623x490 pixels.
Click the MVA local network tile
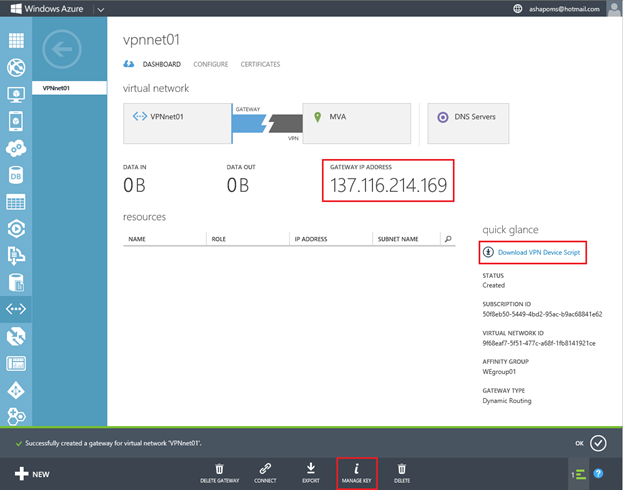356,124
